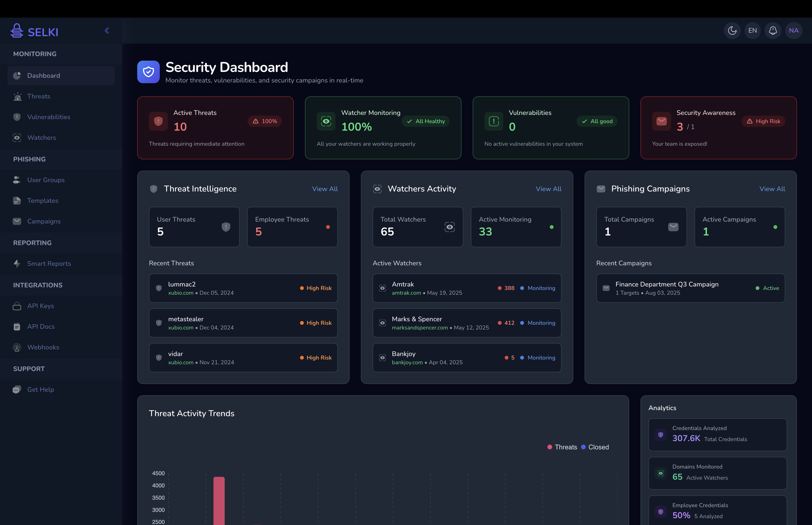Open the Employee Threats stat card
Screen dimensions: 812x525
[x=292, y=227]
